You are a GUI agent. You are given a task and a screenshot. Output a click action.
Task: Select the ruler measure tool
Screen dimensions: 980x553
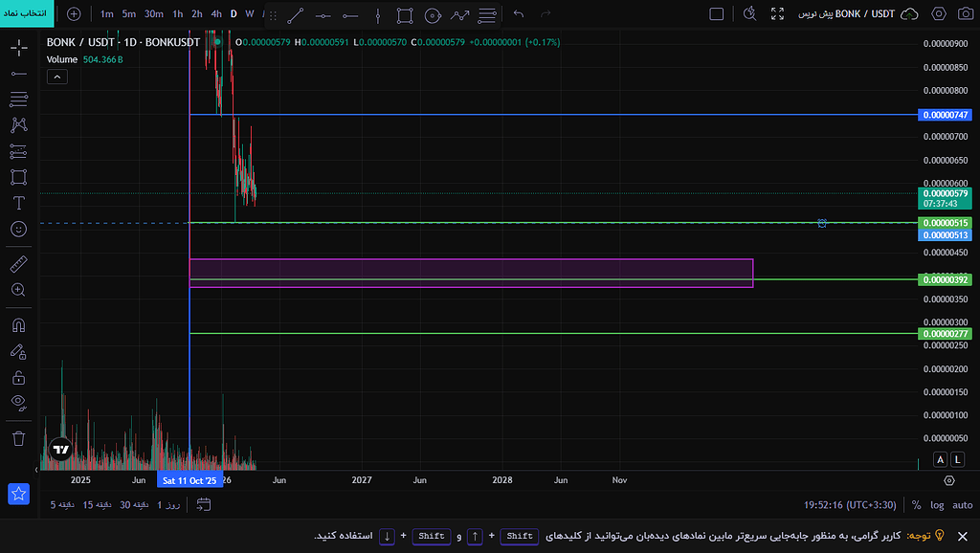(18, 264)
